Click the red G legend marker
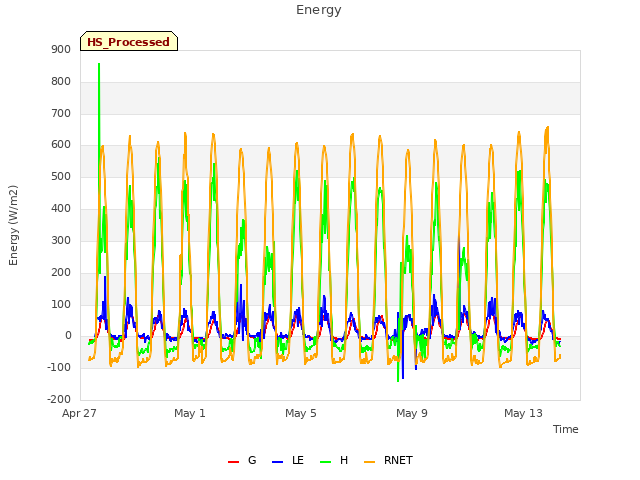This screenshot has width=640, height=480. [x=233, y=462]
